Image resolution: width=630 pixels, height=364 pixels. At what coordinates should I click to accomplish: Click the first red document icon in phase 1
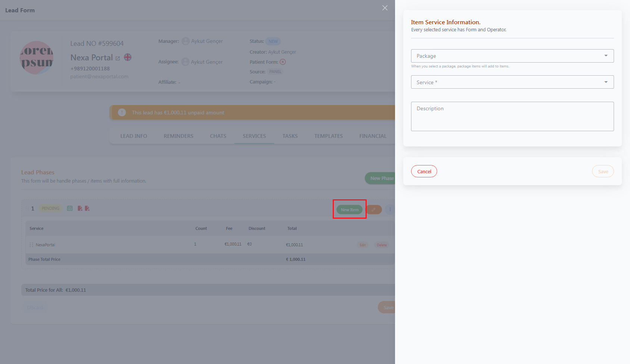[80, 208]
